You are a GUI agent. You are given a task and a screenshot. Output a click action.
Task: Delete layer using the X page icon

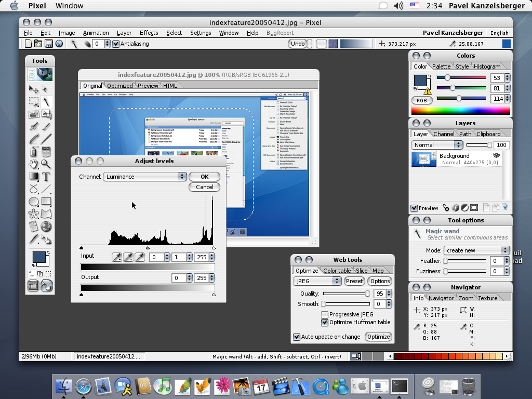(505, 207)
